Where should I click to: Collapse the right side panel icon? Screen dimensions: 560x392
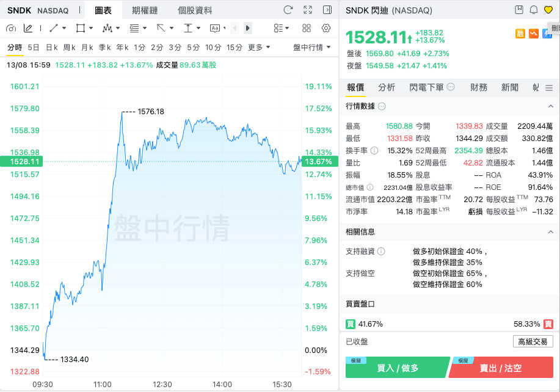(327, 10)
